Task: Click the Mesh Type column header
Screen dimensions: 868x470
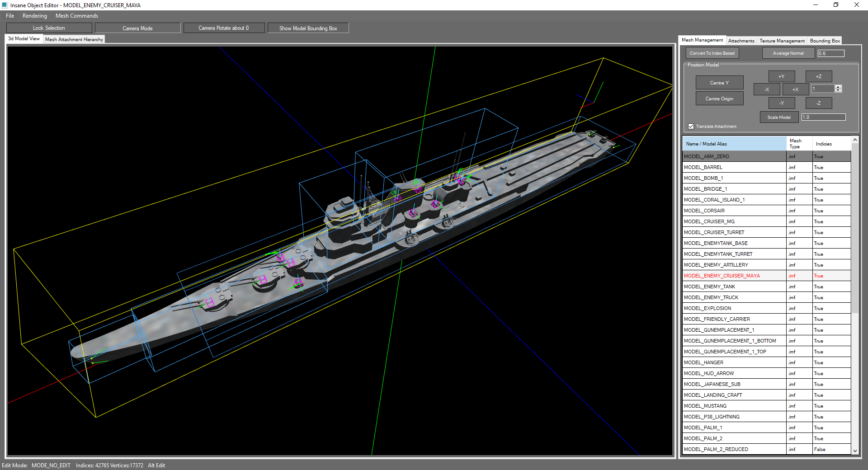Action: tap(799, 144)
